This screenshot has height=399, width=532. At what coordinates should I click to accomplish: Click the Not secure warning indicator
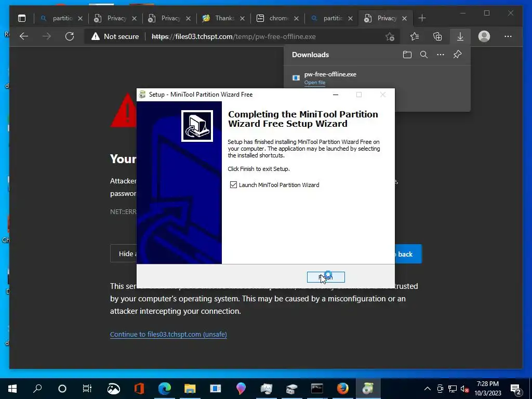coord(115,36)
